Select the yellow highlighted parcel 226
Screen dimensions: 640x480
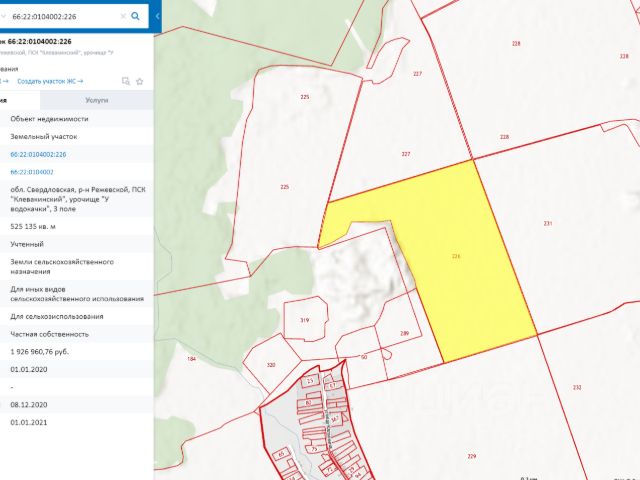click(x=456, y=257)
